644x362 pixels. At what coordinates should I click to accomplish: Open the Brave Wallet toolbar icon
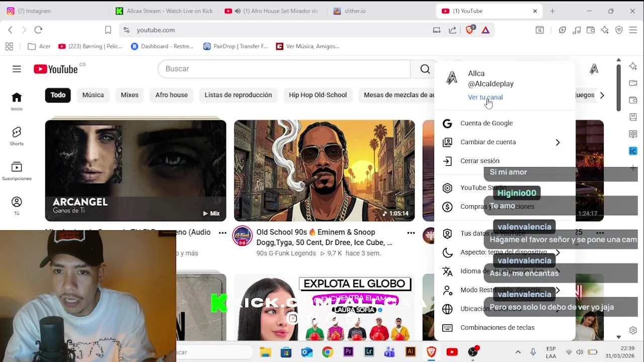coord(591,30)
